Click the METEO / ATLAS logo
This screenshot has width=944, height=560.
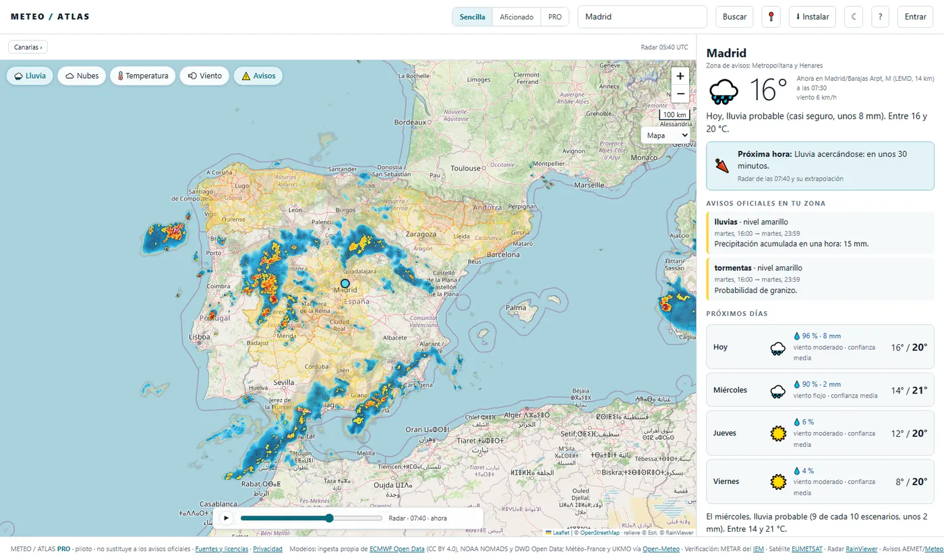tap(50, 17)
